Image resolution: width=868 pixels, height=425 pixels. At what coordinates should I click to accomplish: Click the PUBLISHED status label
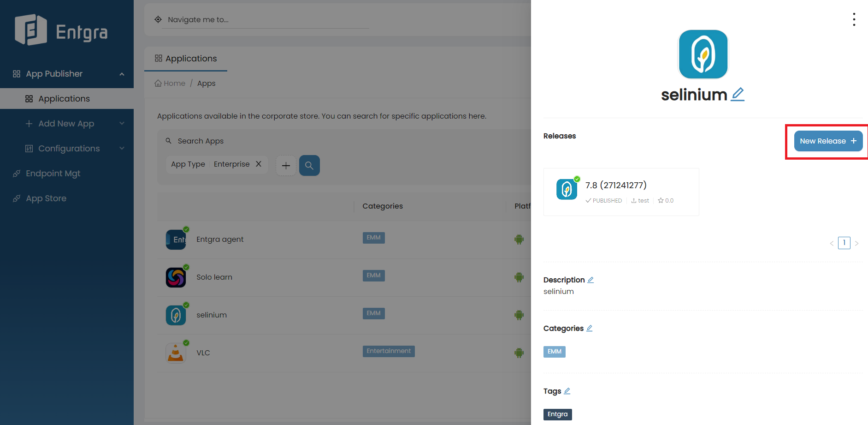[604, 201]
